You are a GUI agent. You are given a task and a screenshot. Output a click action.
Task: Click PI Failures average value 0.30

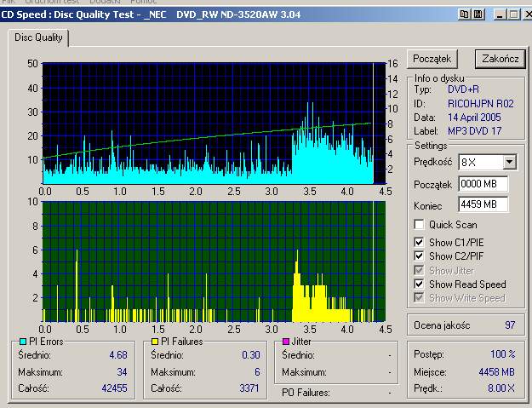coord(251,355)
